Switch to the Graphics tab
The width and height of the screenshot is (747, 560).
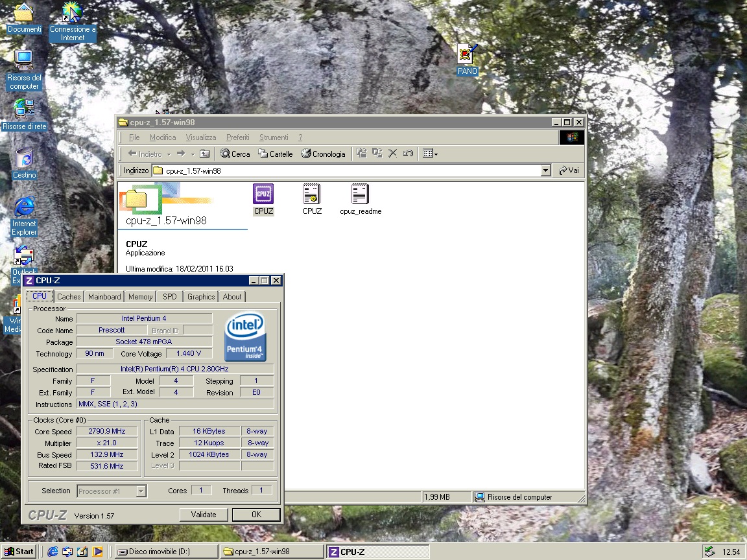[201, 297]
